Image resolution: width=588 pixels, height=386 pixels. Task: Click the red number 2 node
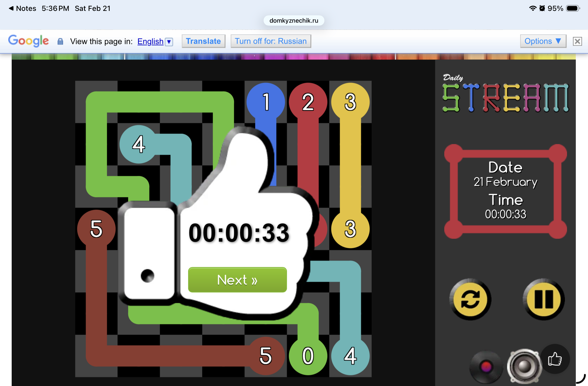[x=308, y=102]
